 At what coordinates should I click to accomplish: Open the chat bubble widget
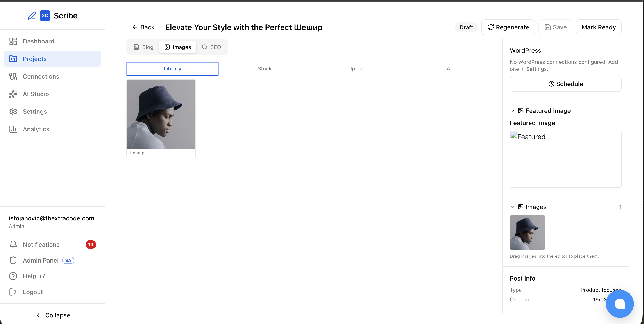click(x=619, y=304)
